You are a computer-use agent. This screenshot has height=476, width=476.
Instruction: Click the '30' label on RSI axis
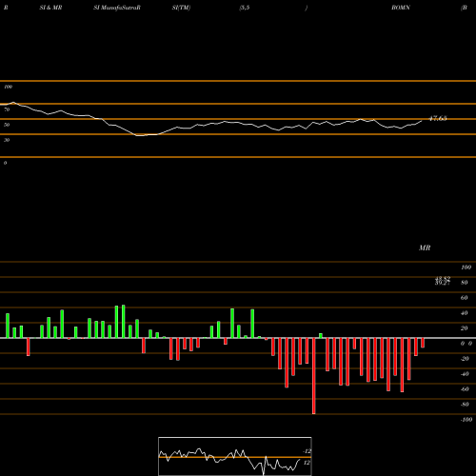click(x=7, y=140)
